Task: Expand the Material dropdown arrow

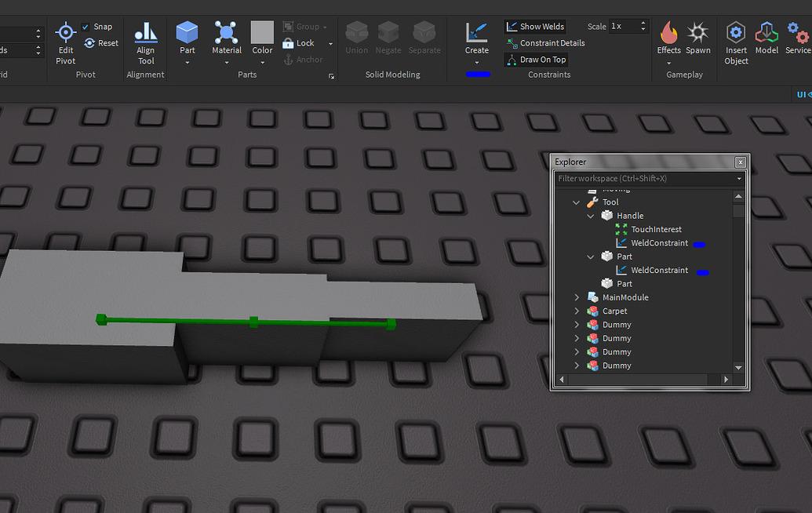Action: point(226,63)
